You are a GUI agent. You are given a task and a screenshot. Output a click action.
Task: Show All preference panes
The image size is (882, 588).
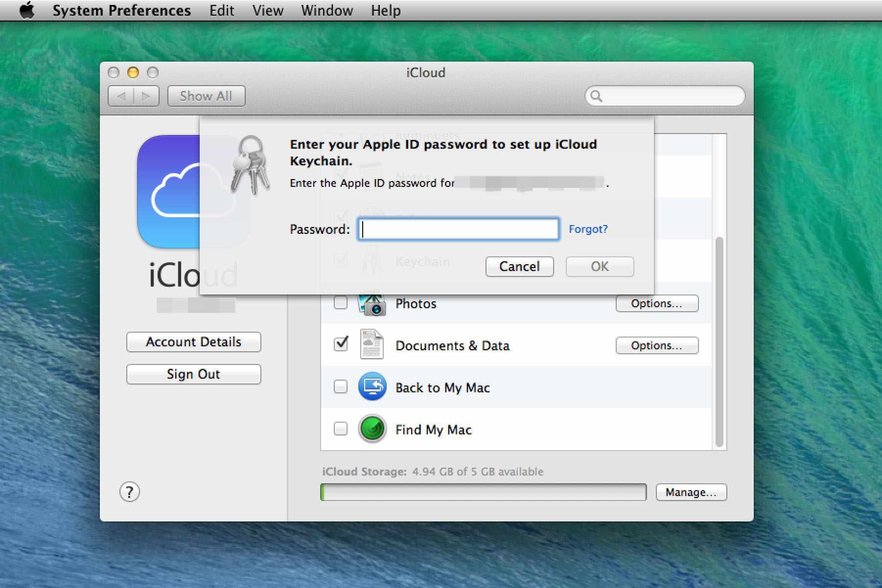click(206, 96)
